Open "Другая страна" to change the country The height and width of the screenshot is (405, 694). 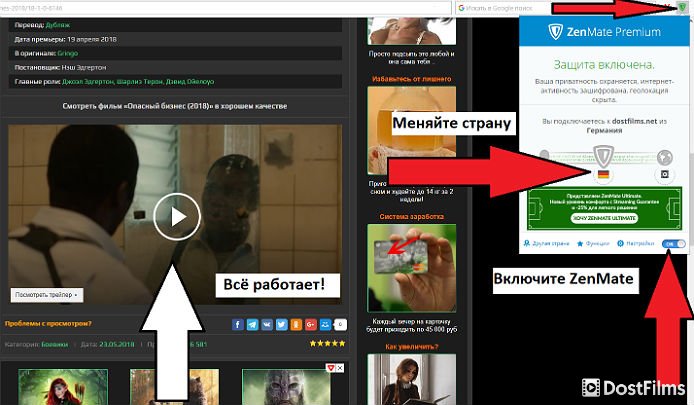coord(546,243)
